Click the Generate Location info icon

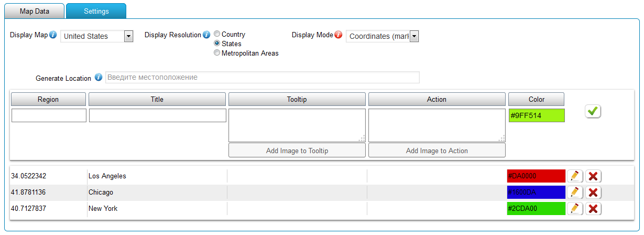point(99,78)
